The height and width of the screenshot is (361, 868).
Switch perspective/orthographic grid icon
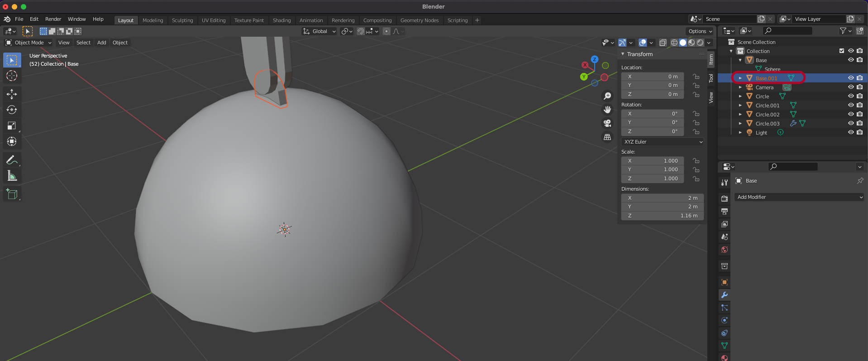pos(607,137)
